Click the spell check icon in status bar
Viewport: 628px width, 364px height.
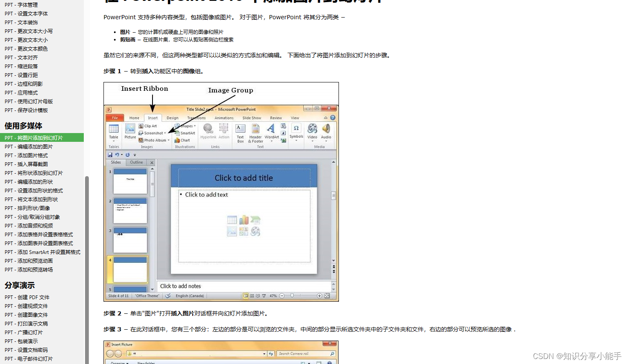coord(168,296)
